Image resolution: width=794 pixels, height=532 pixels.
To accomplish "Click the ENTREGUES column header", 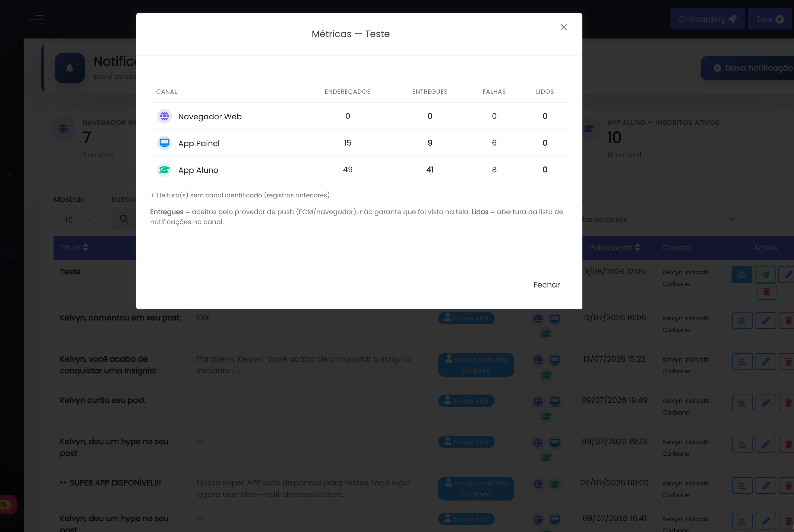I will 430,92.
